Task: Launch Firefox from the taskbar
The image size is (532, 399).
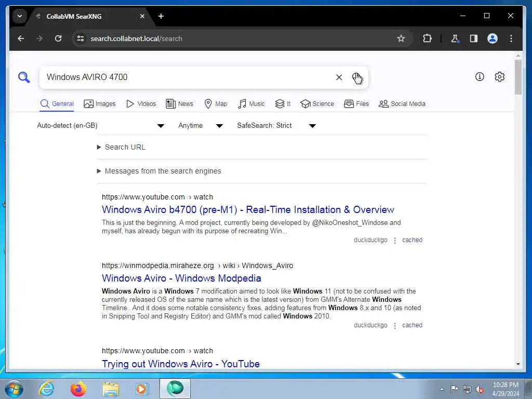Action: pyautogui.click(x=78, y=389)
